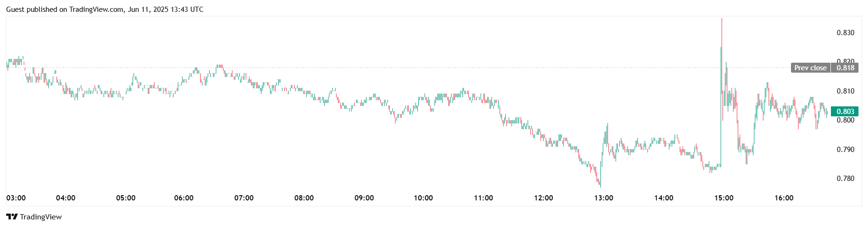Click the 0.800 price axis label

tap(845, 120)
